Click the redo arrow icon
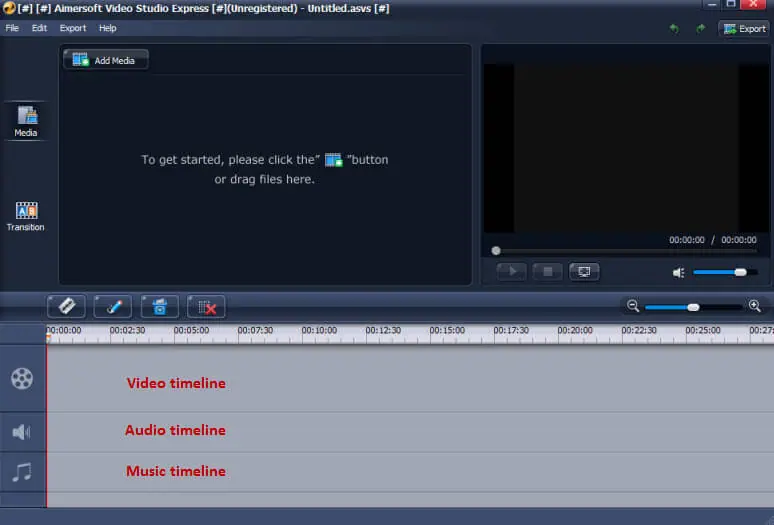The height and width of the screenshot is (525, 774). pos(701,29)
